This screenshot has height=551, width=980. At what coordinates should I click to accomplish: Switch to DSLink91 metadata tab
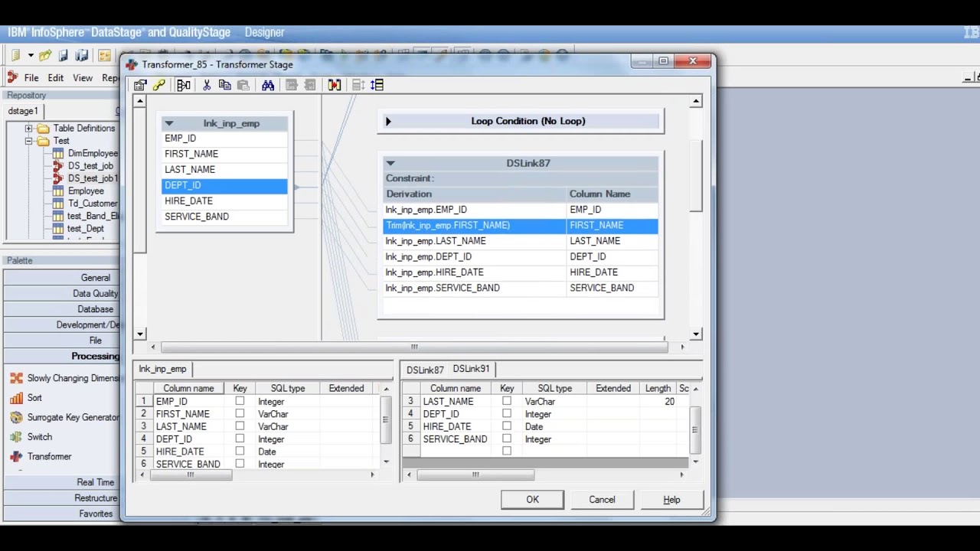click(471, 369)
